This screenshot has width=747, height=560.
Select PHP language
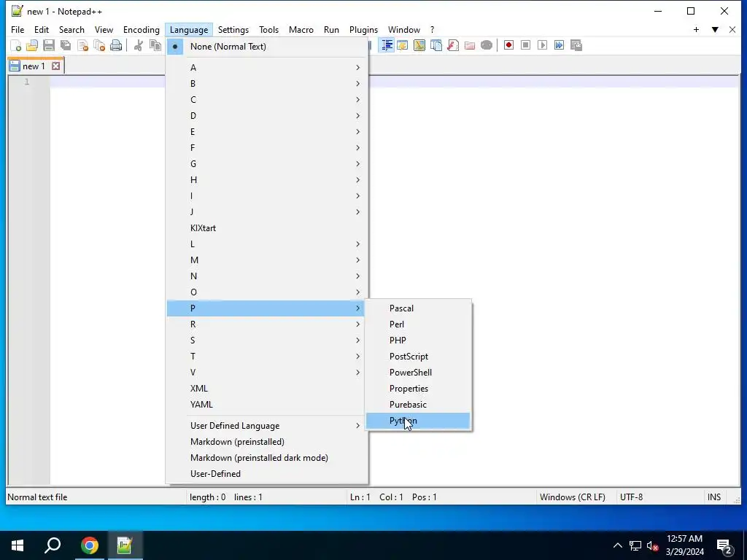pos(418,341)
